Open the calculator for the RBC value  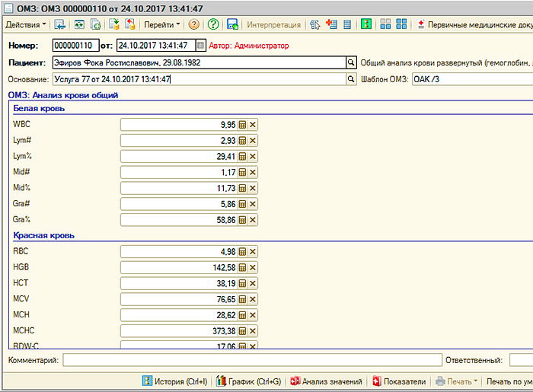[243, 252]
